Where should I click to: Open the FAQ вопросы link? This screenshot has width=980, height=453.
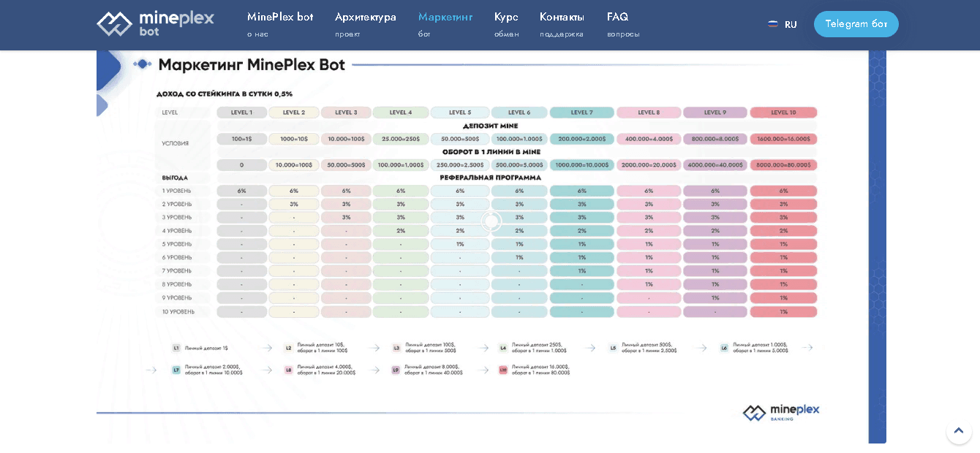(622, 24)
